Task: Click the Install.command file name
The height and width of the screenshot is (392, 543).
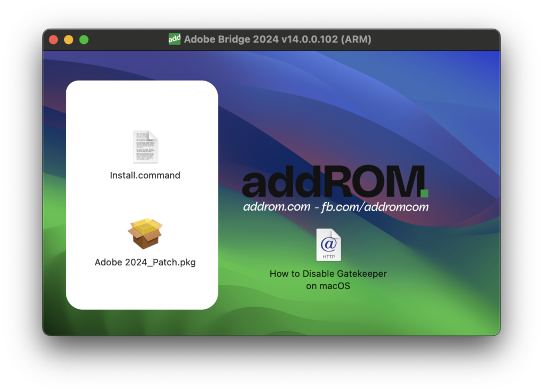Action: (145, 175)
